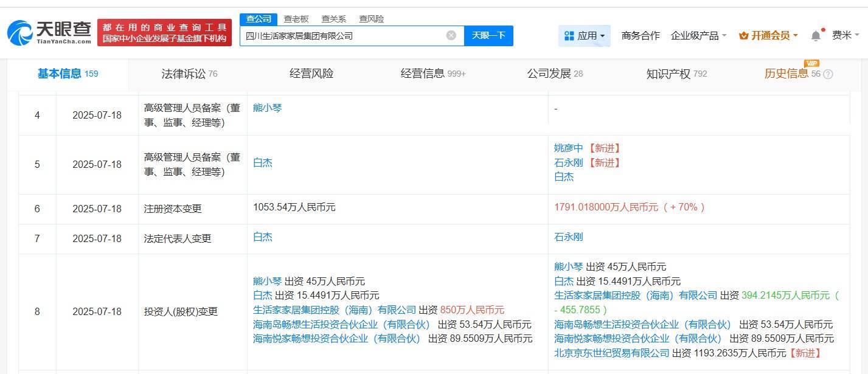Click the help icon beside 历史信息
The image size is (868, 374).
point(828,74)
